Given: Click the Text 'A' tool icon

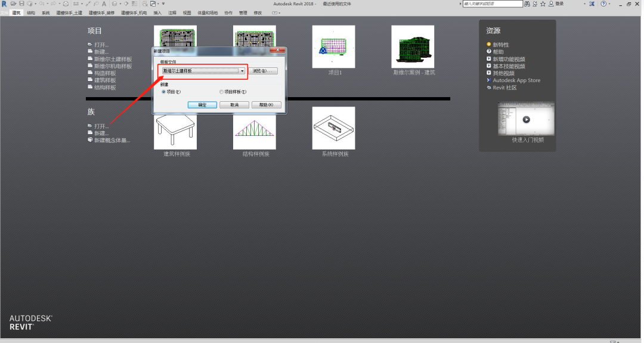Looking at the screenshot, I should 104,4.
